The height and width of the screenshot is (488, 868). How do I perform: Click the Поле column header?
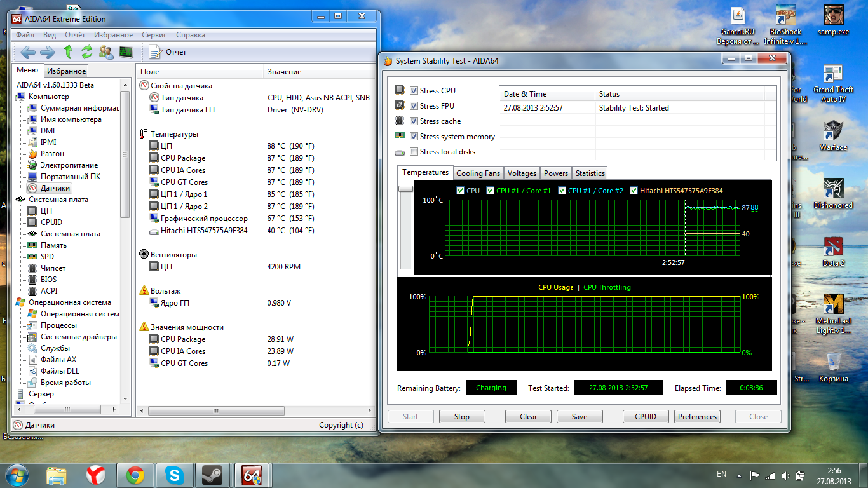coord(200,72)
